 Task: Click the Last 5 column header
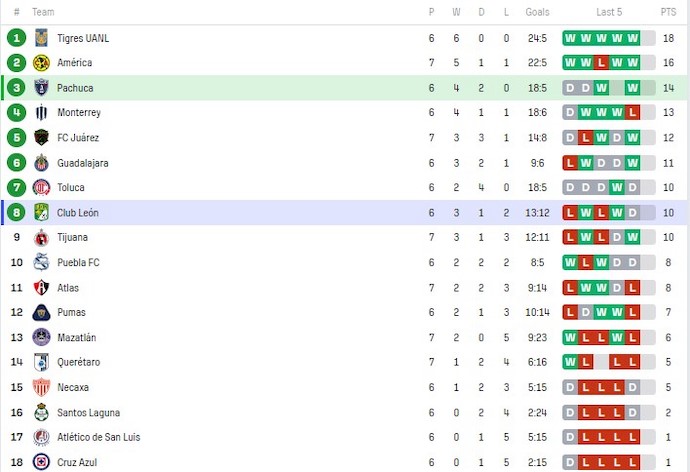tap(609, 12)
